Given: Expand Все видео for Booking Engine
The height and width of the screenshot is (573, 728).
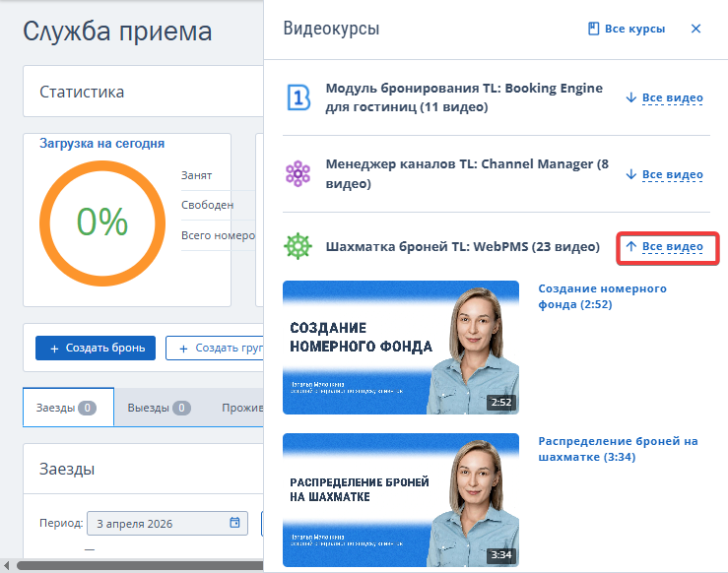Looking at the screenshot, I should point(664,97).
